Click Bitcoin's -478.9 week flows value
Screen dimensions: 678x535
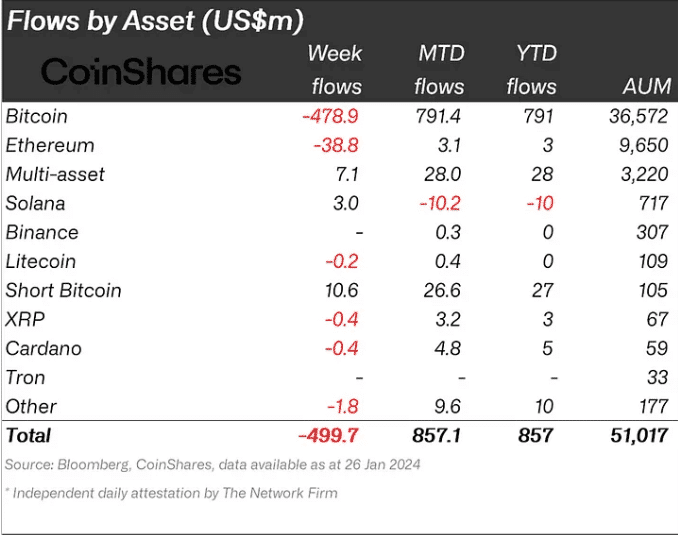330,116
